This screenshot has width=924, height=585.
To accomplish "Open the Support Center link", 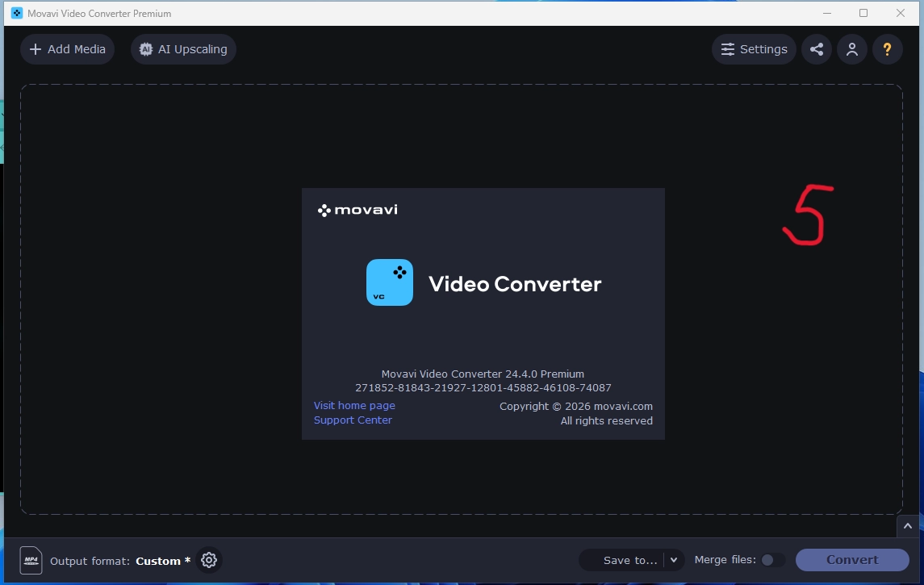I will [x=353, y=420].
